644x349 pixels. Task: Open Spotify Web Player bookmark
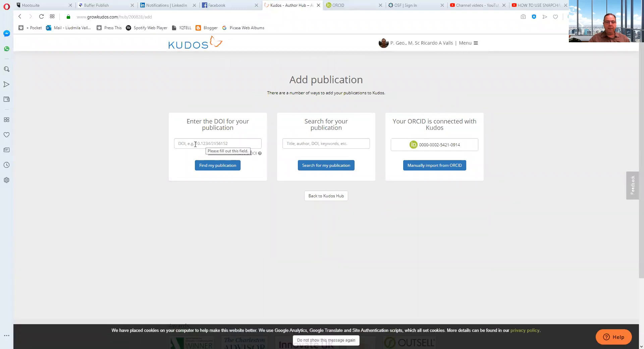click(147, 28)
